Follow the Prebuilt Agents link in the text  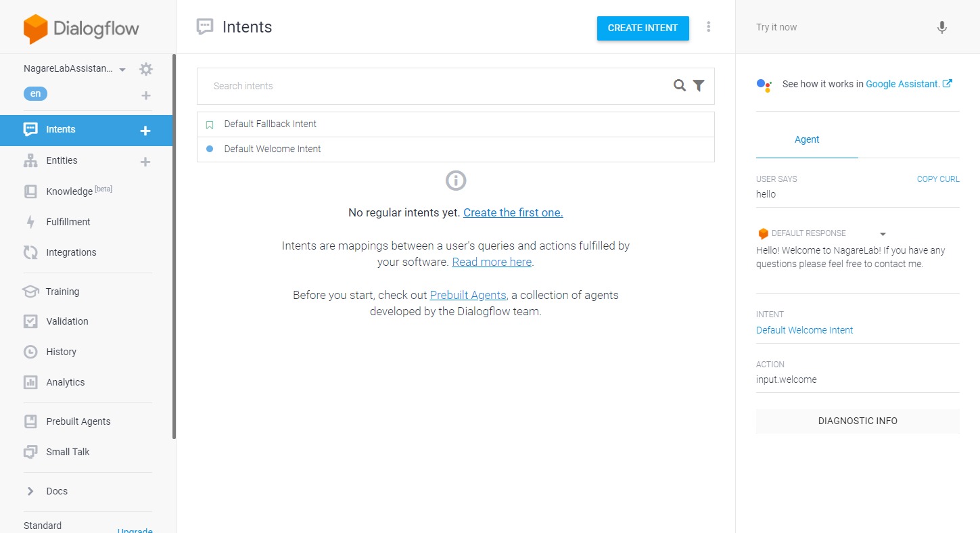468,295
